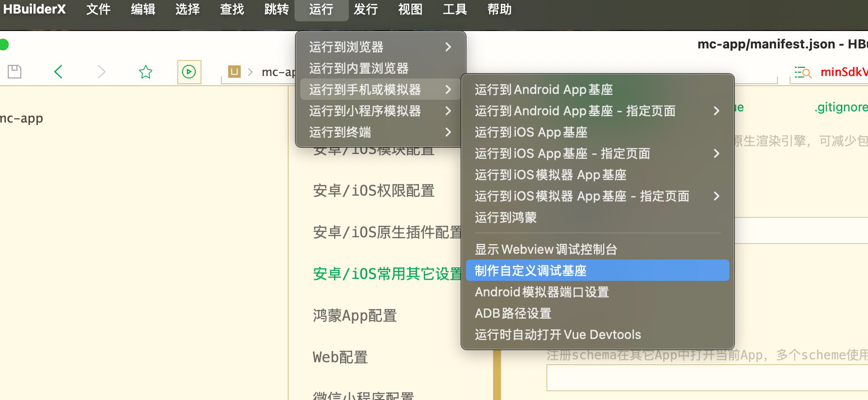Open Web配置 section
The image size is (868, 400).
(340, 357)
